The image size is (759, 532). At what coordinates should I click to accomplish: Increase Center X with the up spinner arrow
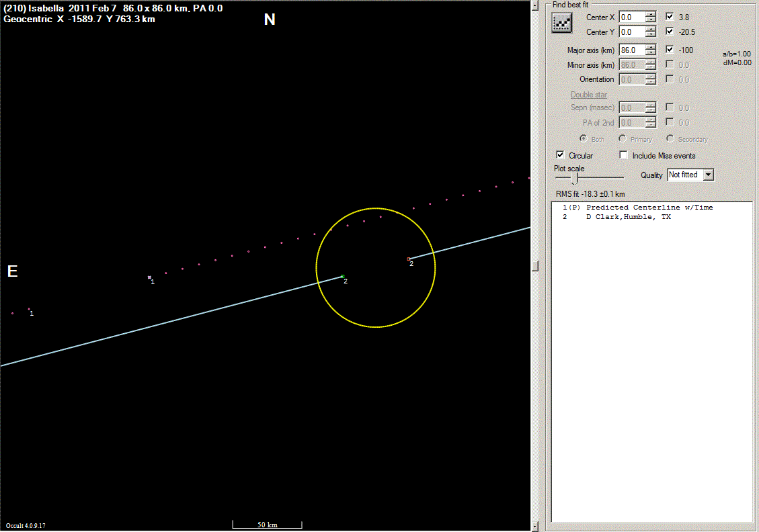651,15
